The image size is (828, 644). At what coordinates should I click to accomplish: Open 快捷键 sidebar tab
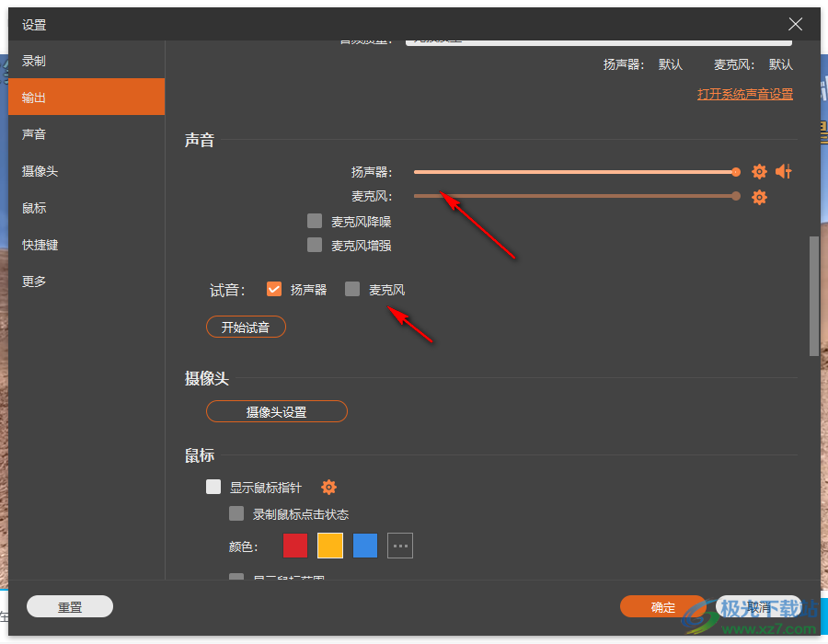click(86, 245)
